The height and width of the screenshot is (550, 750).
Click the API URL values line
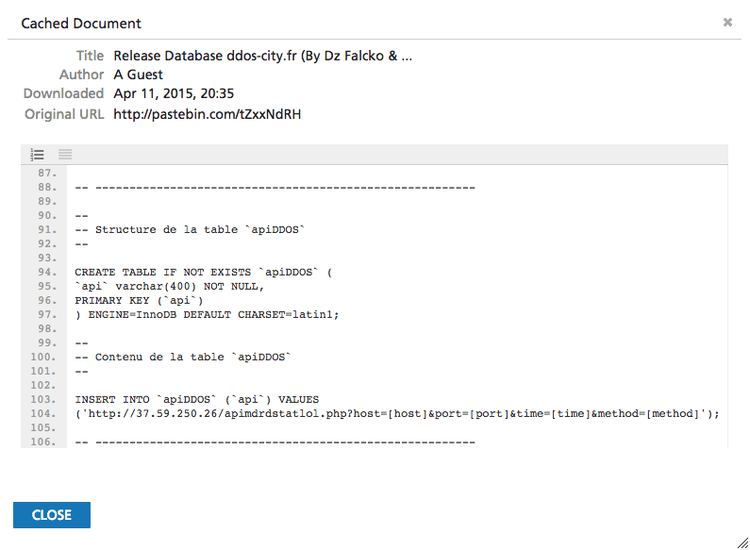[397, 413]
